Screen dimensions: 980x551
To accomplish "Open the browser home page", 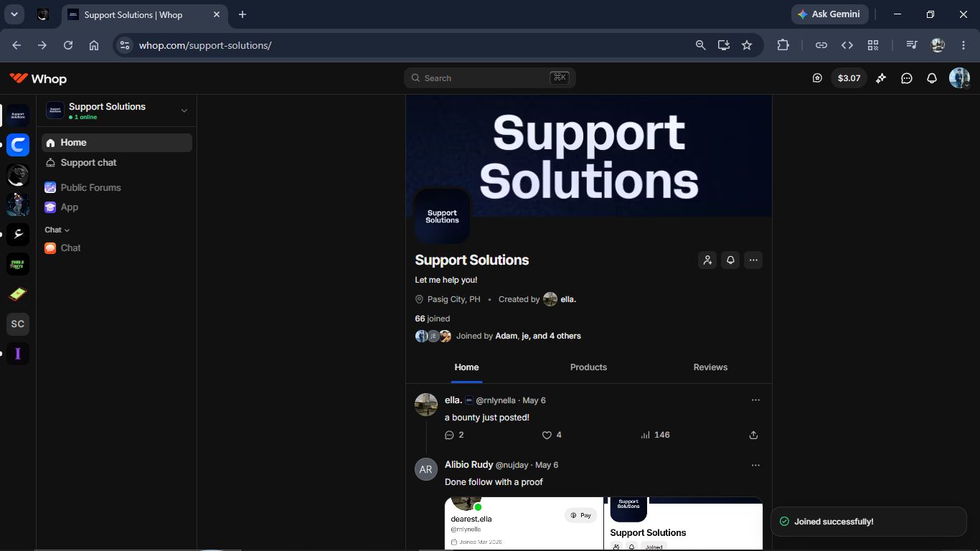I will 94,45.
